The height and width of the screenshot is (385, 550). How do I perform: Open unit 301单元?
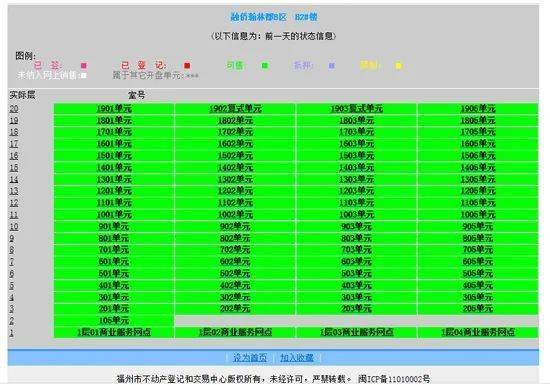(114, 297)
